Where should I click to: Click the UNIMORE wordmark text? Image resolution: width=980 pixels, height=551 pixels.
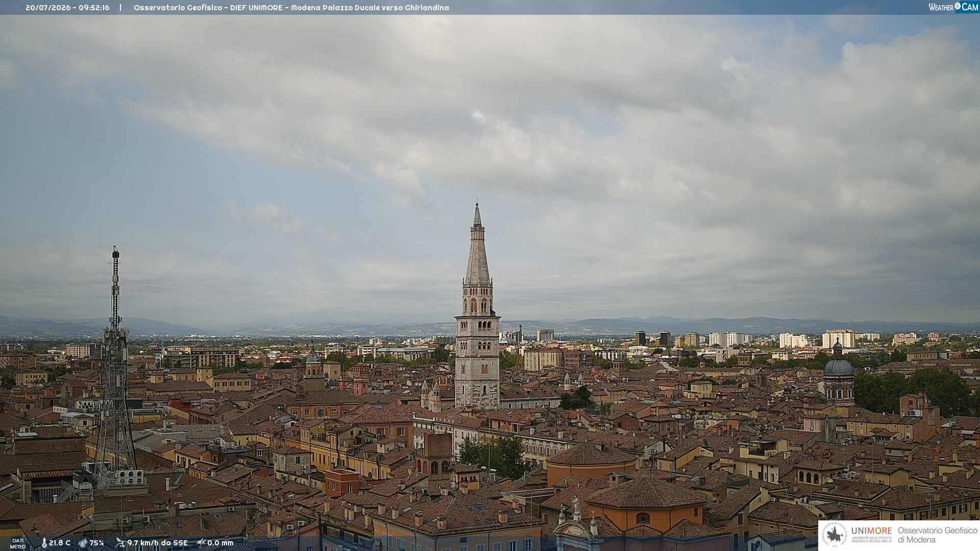pyautogui.click(x=871, y=531)
